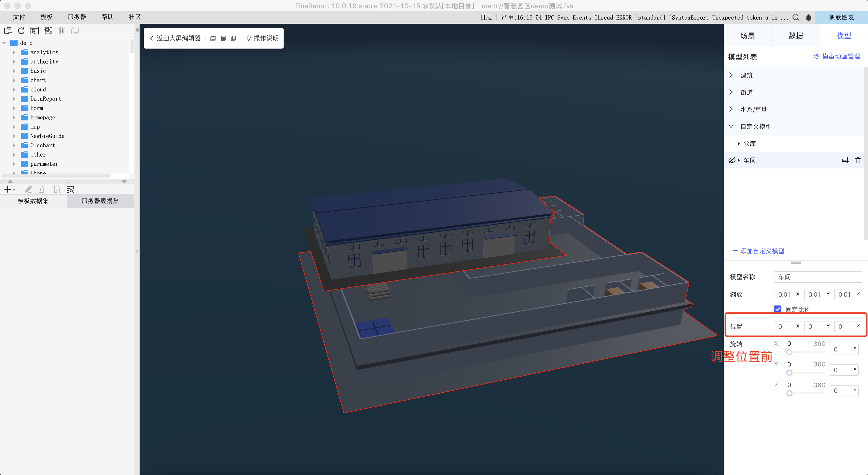Collapse the 自定义模型 group
This screenshot has height=475, width=868.
[731, 126]
